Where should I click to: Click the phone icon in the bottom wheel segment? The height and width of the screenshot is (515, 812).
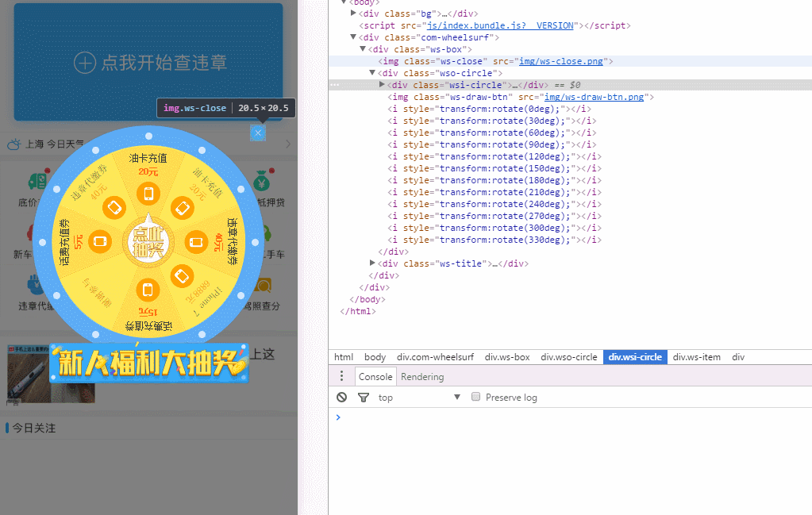pyautogui.click(x=148, y=290)
